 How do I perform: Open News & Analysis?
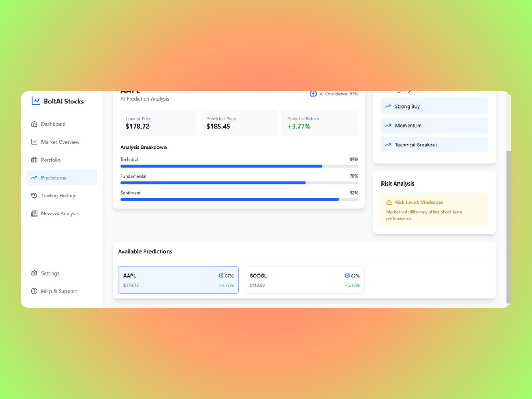click(61, 213)
